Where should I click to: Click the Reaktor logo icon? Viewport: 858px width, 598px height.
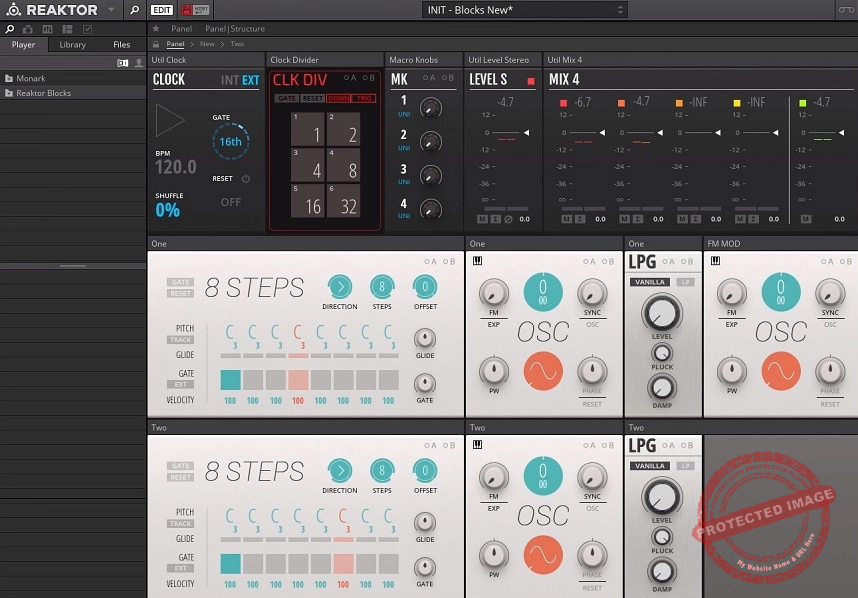[x=13, y=9]
